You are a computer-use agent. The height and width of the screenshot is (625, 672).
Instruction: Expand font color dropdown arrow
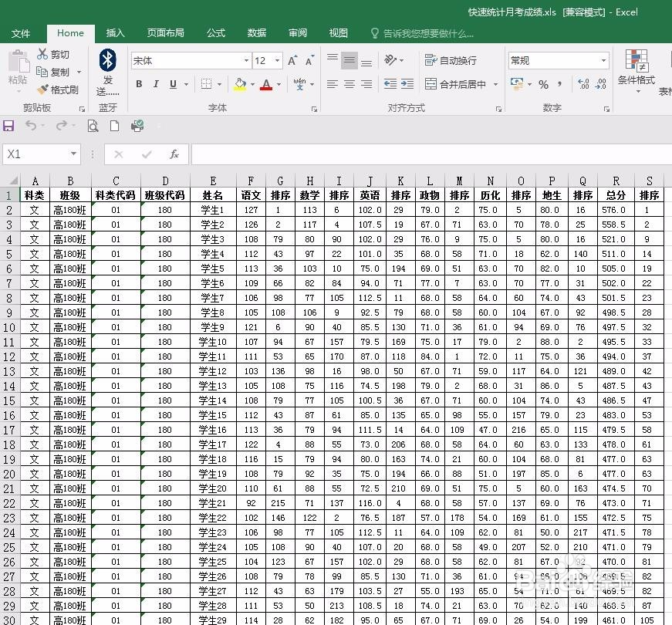279,84
